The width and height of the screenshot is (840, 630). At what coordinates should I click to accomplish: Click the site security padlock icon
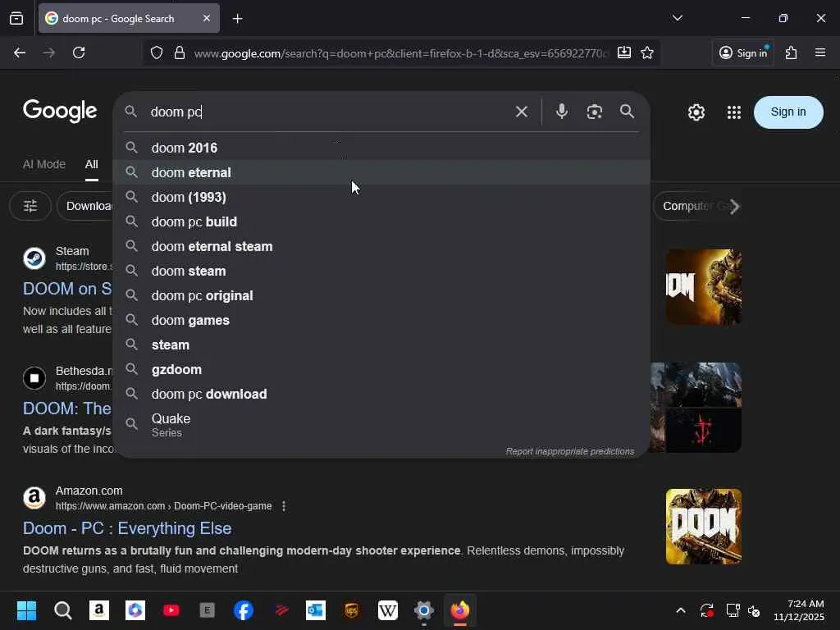pos(180,52)
